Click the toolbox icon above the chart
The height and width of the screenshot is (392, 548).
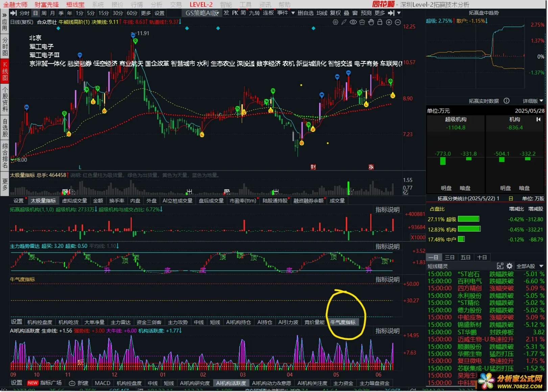tap(362, 22)
